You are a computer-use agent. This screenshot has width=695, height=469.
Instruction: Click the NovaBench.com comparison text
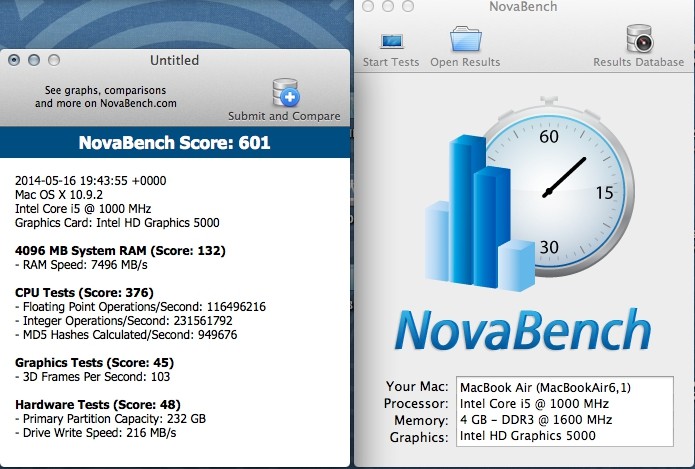click(106, 95)
